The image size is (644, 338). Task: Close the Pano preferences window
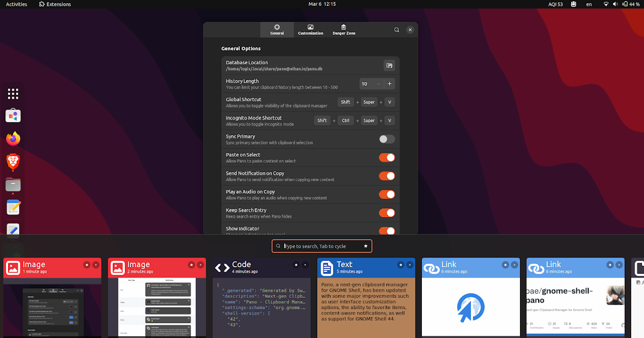click(410, 30)
